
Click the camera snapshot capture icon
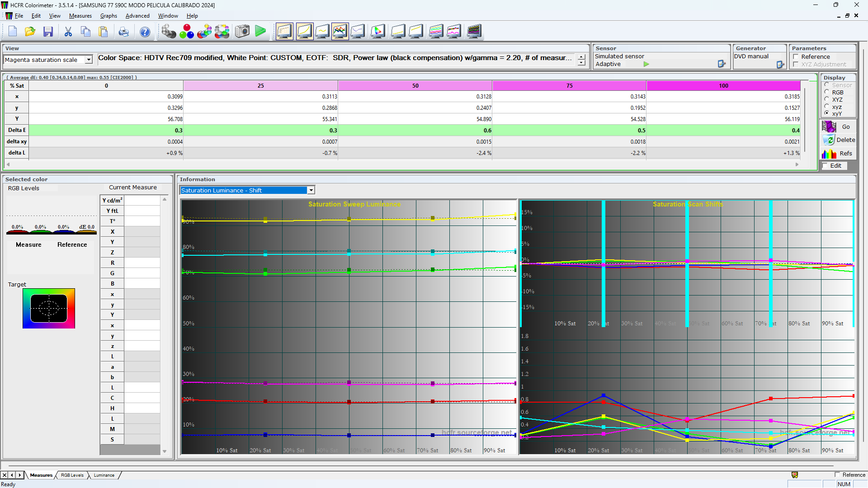click(242, 31)
